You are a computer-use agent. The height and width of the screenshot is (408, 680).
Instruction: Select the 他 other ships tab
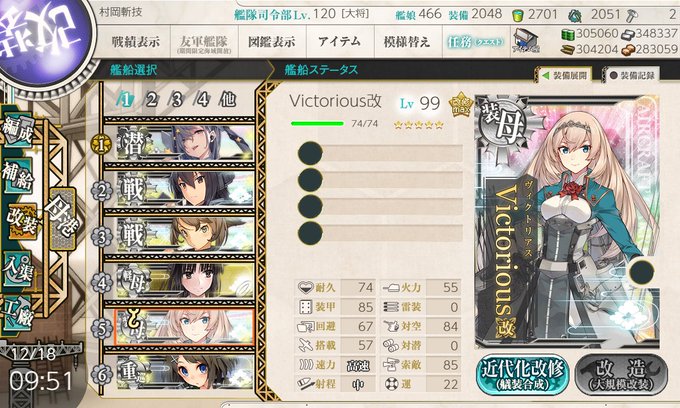pos(228,100)
